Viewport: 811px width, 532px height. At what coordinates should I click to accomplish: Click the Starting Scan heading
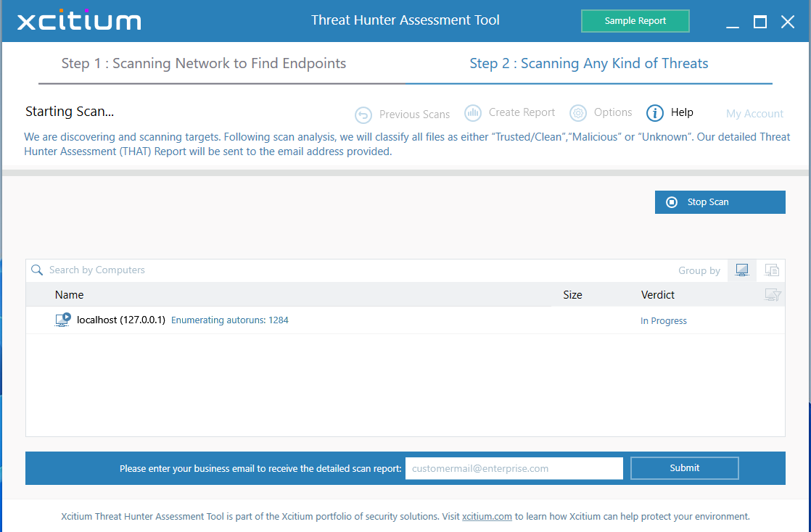point(70,111)
